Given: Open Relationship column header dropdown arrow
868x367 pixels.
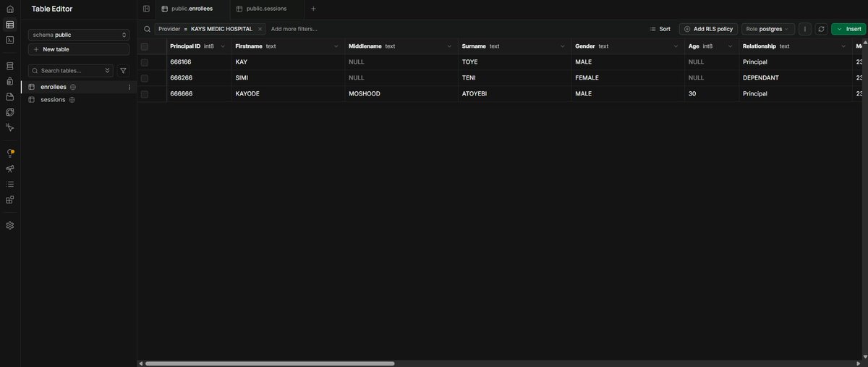Looking at the screenshot, I should (x=843, y=46).
